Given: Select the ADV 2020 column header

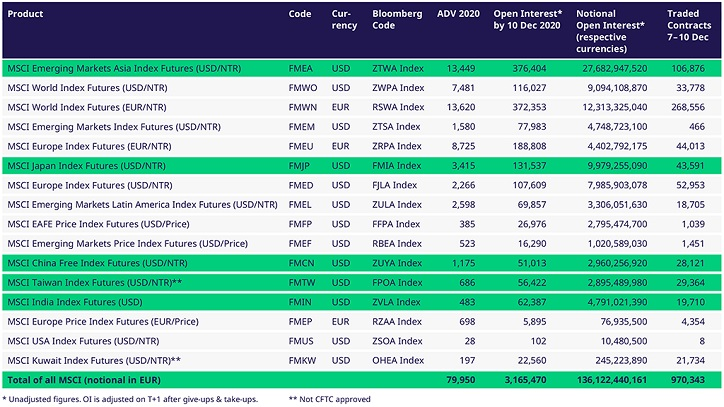Looking at the screenshot, I should coord(460,14).
